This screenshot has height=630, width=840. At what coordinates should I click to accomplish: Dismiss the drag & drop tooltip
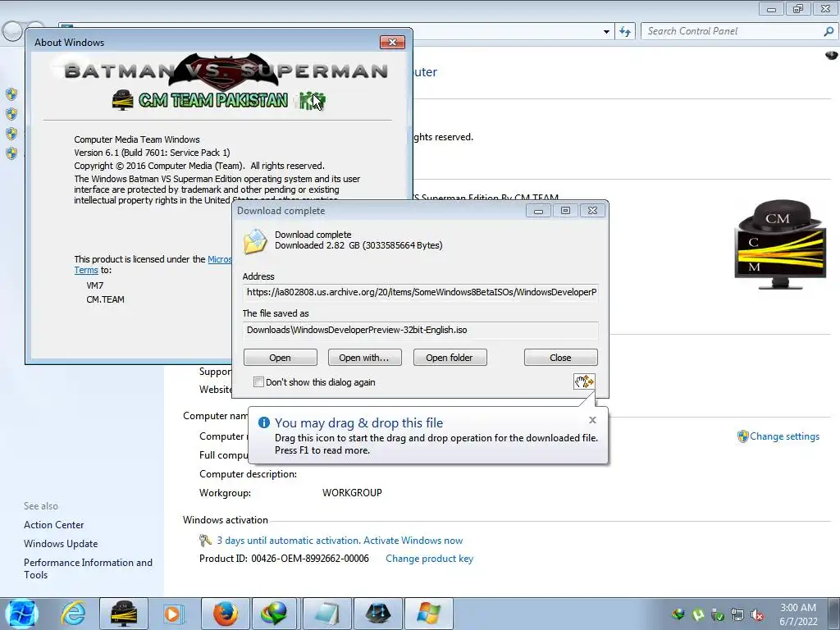pyautogui.click(x=592, y=420)
